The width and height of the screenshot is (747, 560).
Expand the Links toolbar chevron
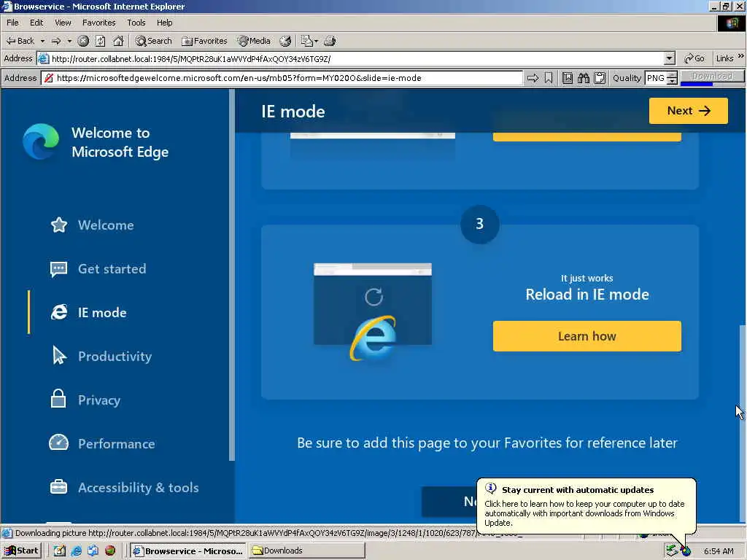click(x=741, y=56)
